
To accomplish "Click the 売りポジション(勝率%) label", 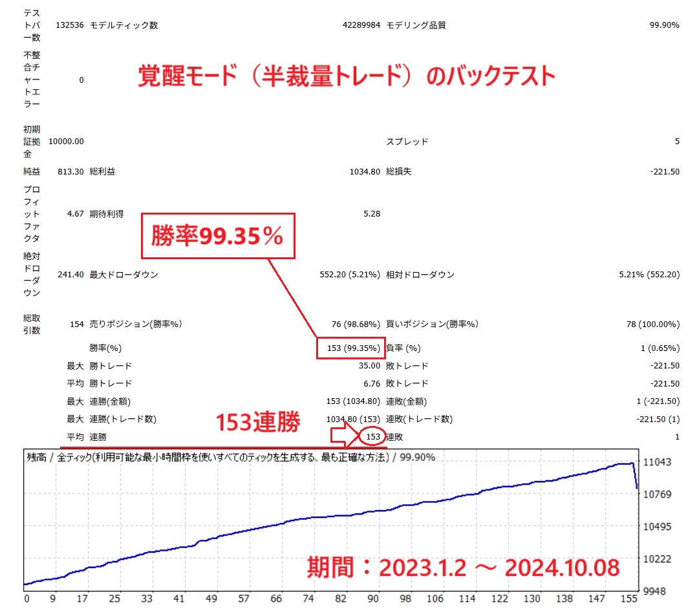I will 136,324.
